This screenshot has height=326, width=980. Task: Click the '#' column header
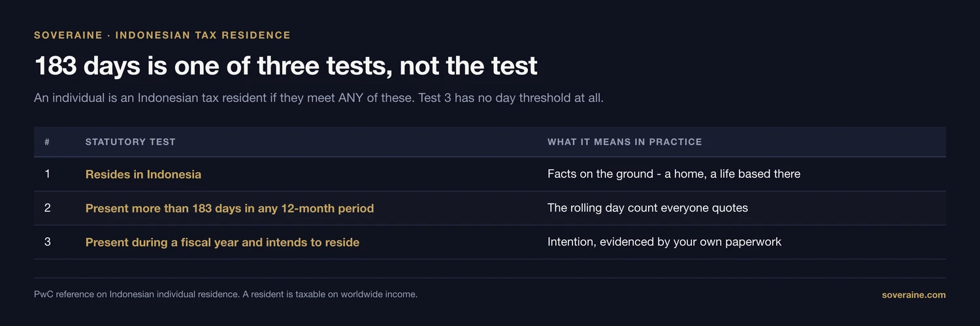pyautogui.click(x=47, y=142)
